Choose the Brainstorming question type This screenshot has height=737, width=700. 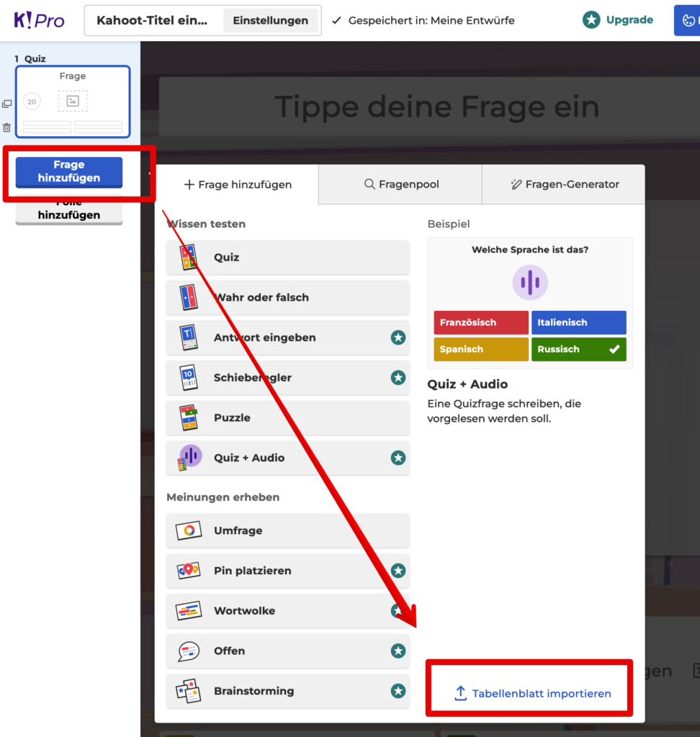[287, 691]
